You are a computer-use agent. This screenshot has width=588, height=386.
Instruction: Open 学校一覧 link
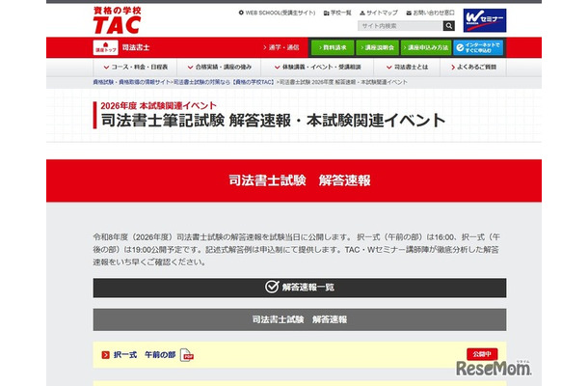tap(337, 13)
